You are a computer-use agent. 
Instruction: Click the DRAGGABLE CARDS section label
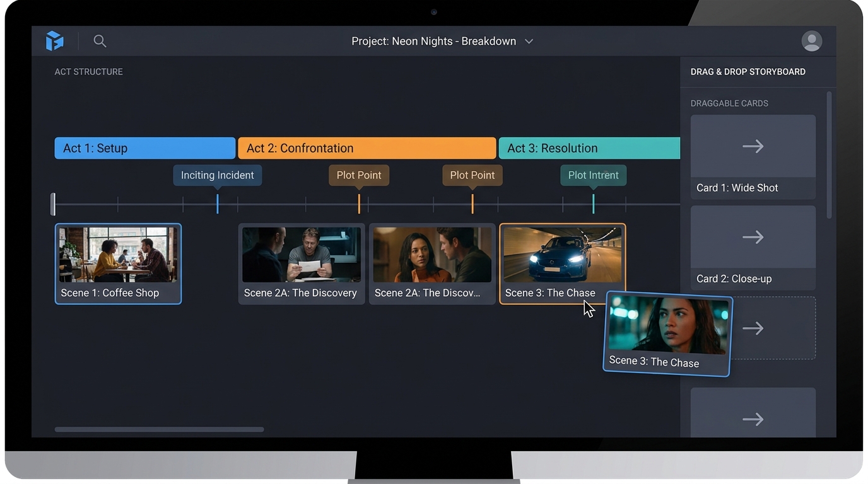[x=729, y=103]
